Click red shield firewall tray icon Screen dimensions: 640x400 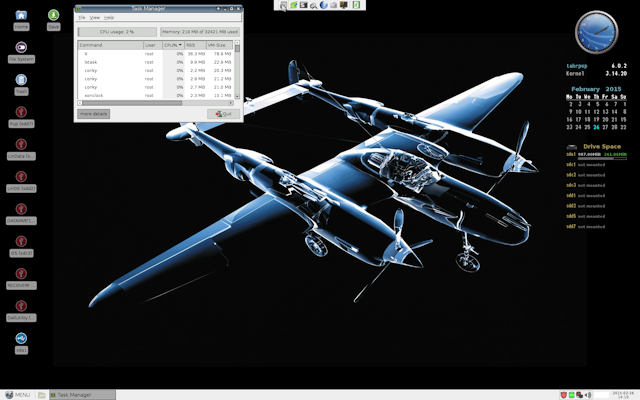[x=564, y=395]
